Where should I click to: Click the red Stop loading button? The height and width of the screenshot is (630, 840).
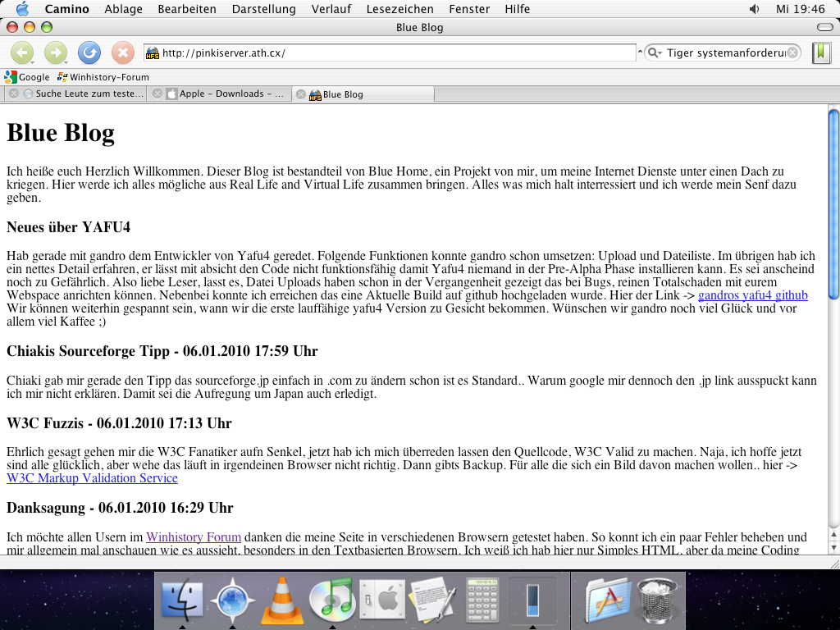click(x=122, y=52)
